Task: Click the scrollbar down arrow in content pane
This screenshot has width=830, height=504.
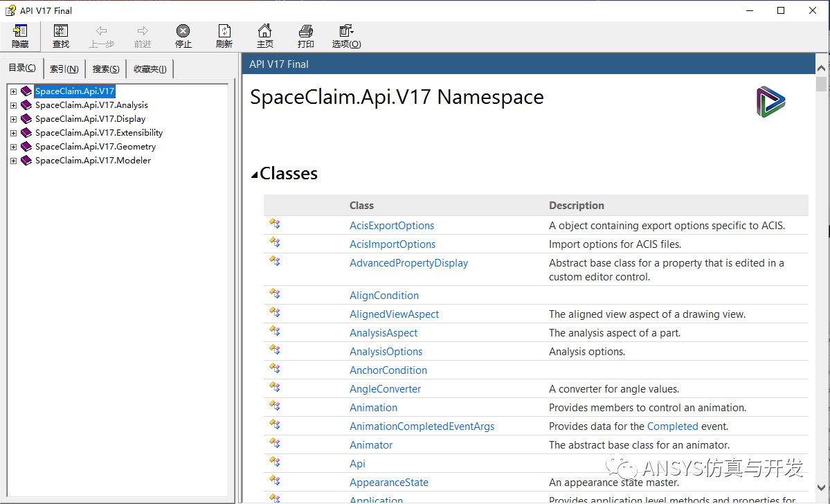Action: pos(821,487)
